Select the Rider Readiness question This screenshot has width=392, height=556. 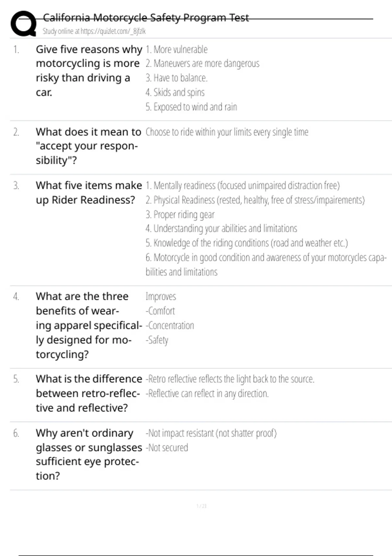point(89,193)
